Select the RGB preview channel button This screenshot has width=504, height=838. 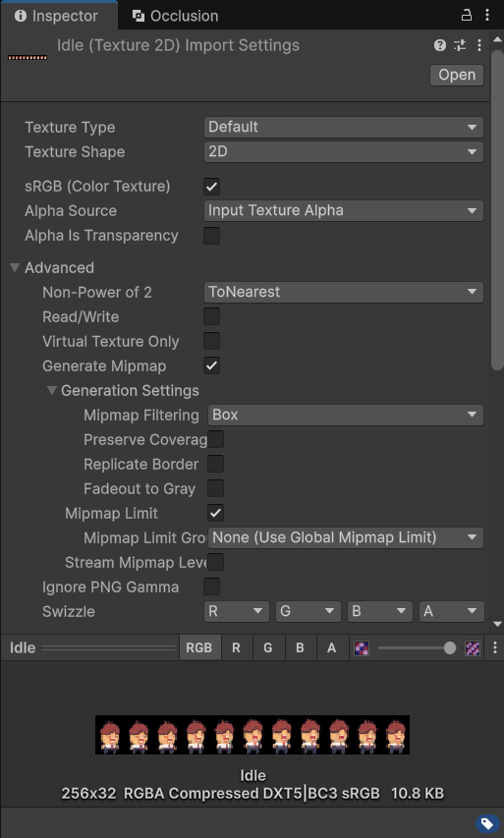point(198,648)
